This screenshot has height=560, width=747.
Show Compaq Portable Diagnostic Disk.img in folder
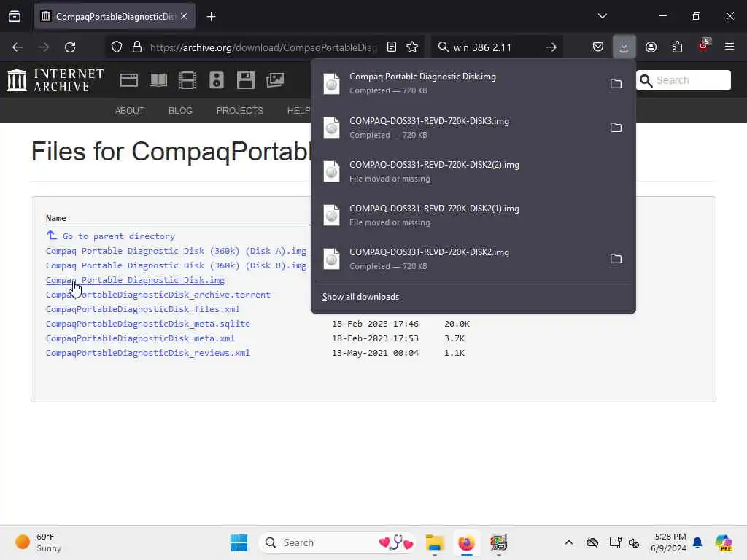(x=616, y=83)
